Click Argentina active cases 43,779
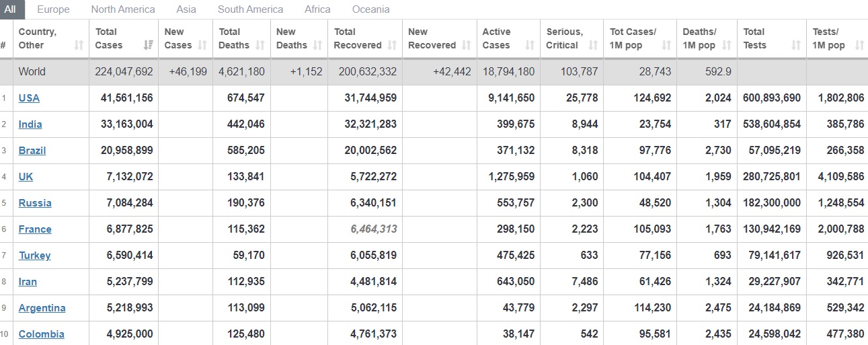 click(519, 307)
